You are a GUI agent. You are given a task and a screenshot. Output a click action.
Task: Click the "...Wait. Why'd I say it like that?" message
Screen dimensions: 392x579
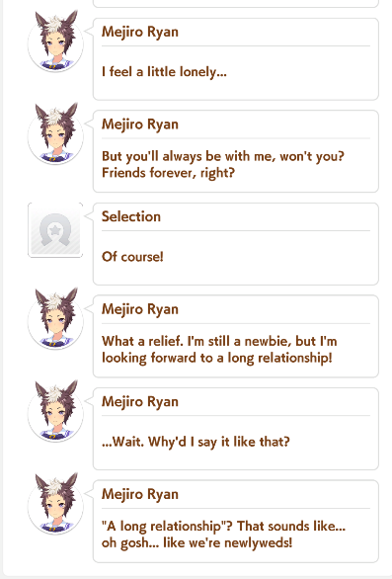coord(196,442)
